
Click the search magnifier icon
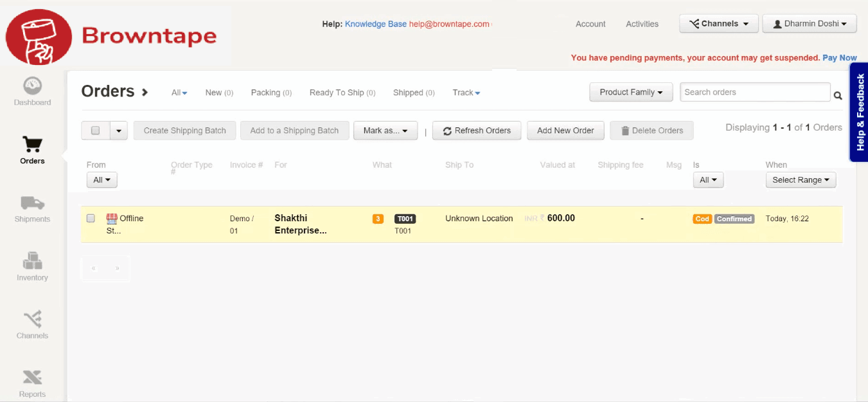(838, 96)
